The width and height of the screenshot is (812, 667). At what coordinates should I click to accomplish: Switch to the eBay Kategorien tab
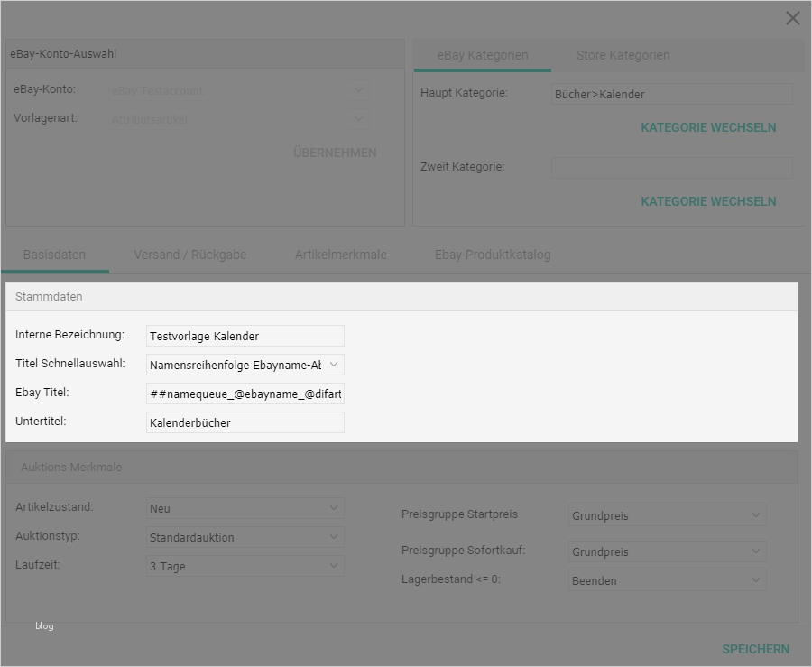click(x=482, y=55)
